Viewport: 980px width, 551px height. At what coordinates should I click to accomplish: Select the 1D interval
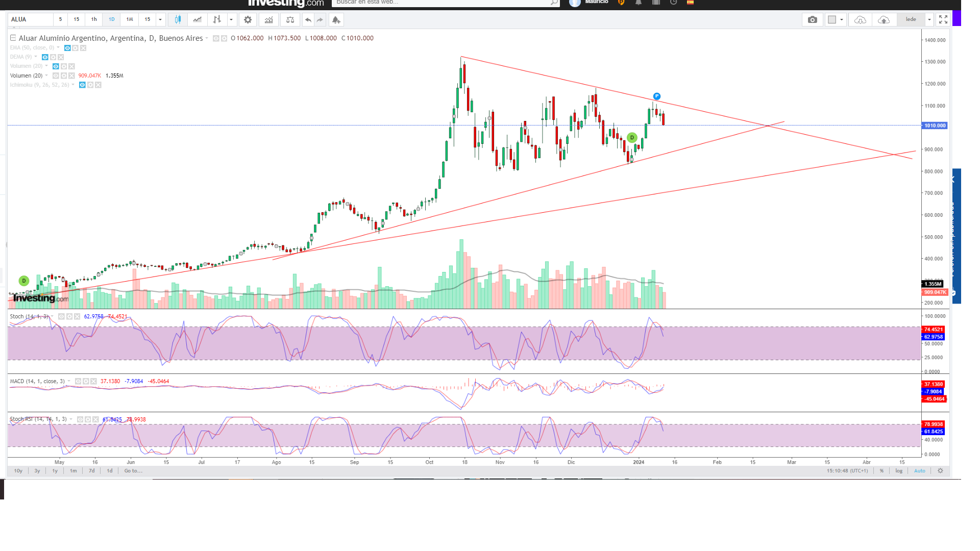pos(111,19)
